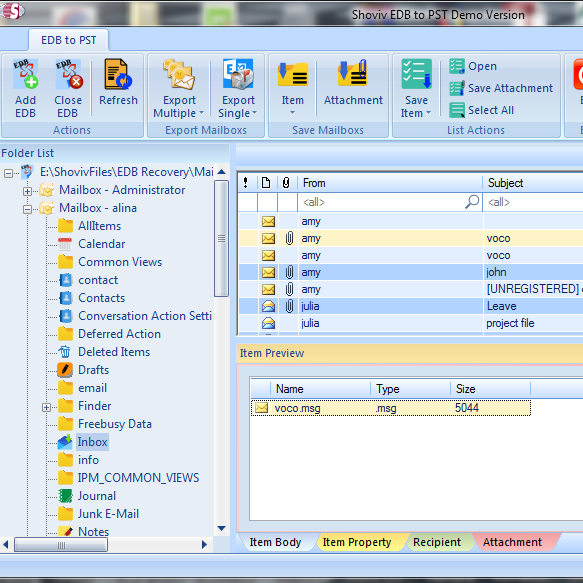Sort by attachment paperclip column header
583x583 pixels.
pyautogui.click(x=286, y=183)
